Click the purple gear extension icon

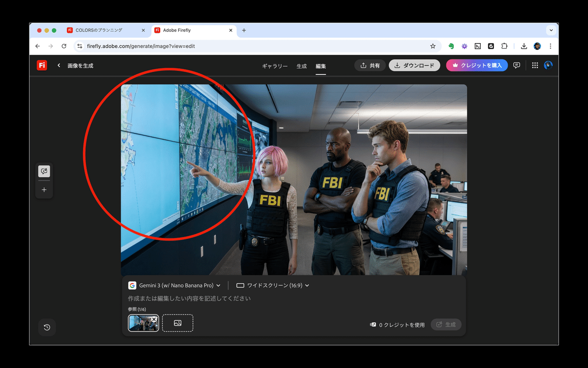pyautogui.click(x=465, y=46)
